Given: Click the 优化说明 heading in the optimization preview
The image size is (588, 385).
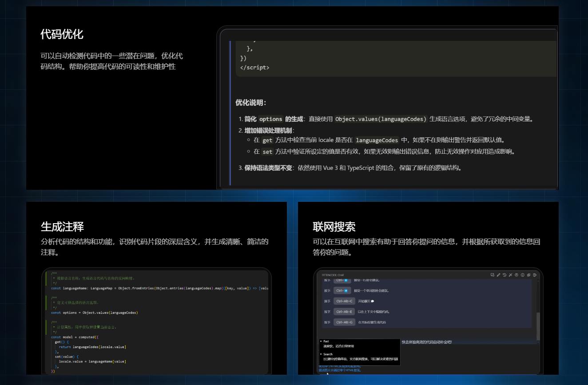Looking at the screenshot, I should tap(251, 103).
